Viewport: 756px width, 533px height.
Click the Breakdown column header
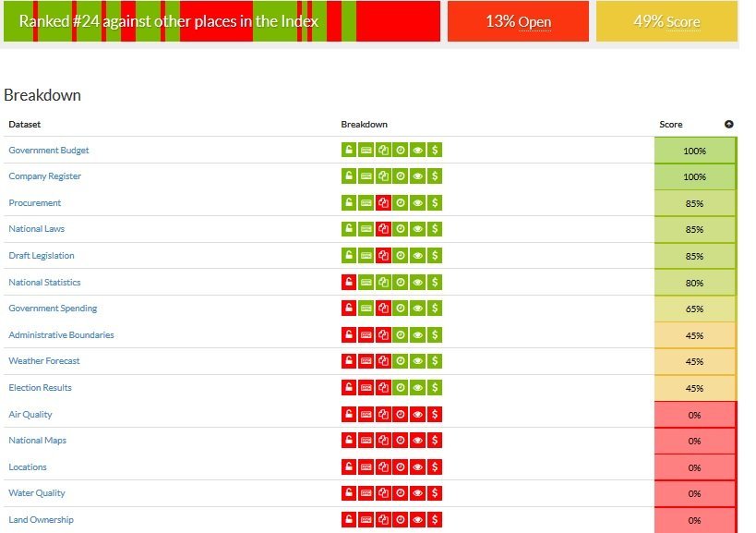[364, 124]
